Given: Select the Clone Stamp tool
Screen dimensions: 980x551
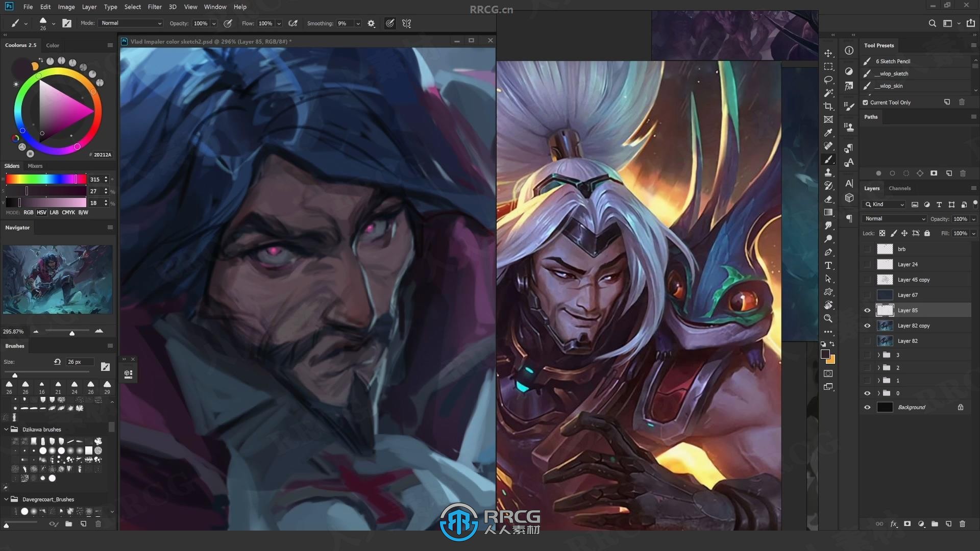Looking at the screenshot, I should (828, 172).
